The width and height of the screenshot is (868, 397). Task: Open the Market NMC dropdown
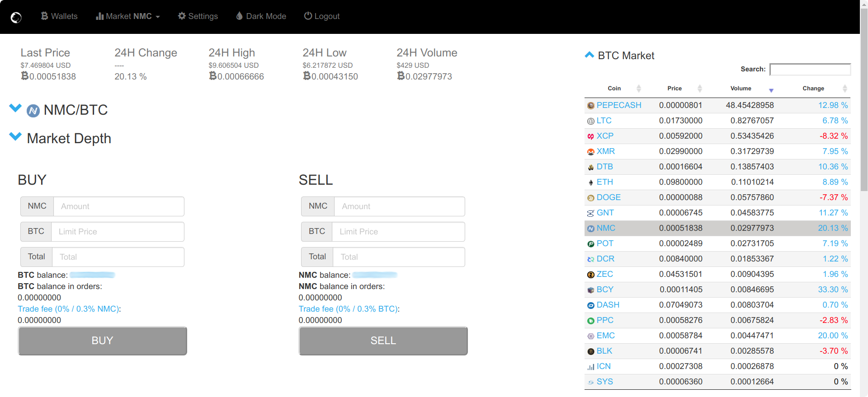coord(128,16)
